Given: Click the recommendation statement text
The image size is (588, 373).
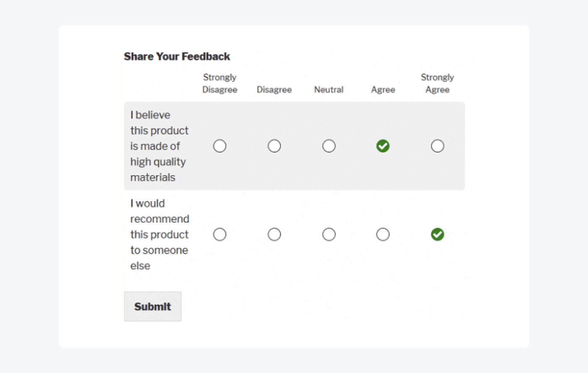Looking at the screenshot, I should (160, 234).
